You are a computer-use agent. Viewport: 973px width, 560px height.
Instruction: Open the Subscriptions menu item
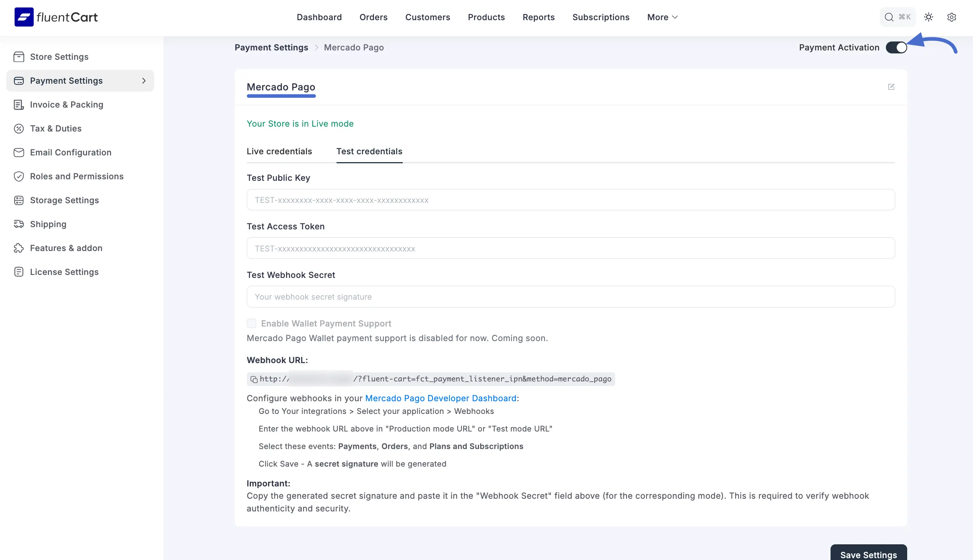click(601, 17)
